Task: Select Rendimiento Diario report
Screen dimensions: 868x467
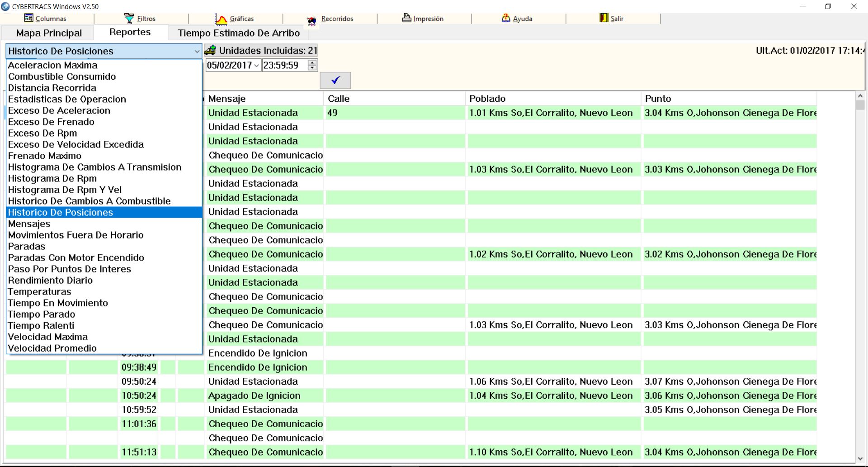Action: 104,280
